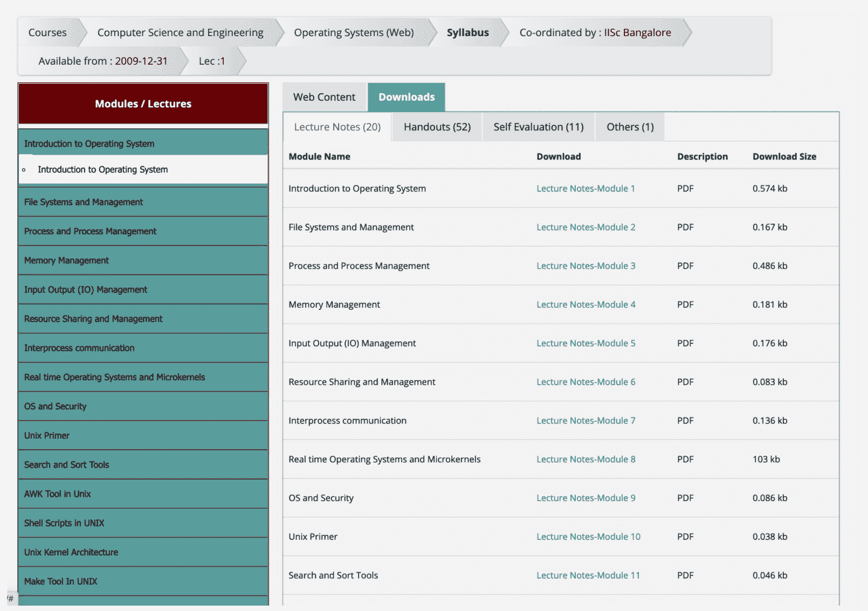This screenshot has width=868, height=611.
Task: Expand File Systems and Management module
Action: coord(84,202)
